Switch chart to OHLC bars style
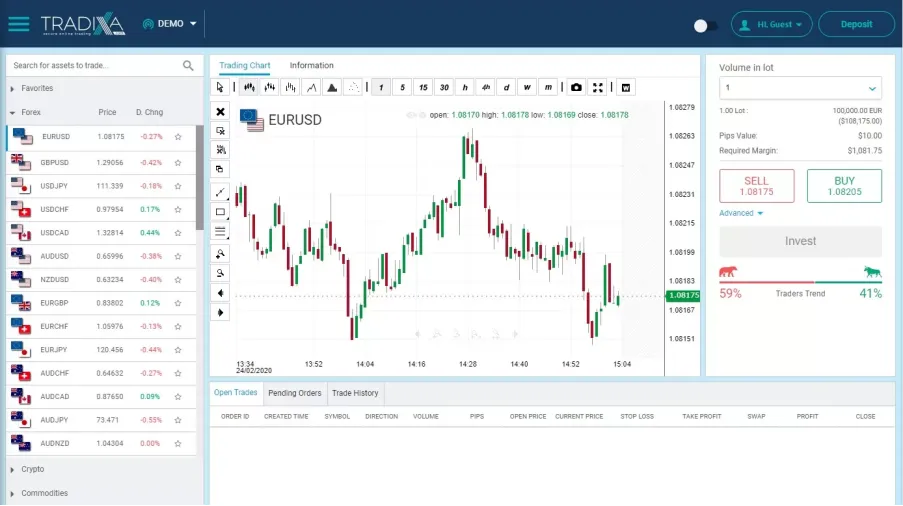Image resolution: width=903 pixels, height=506 pixels. (270, 87)
